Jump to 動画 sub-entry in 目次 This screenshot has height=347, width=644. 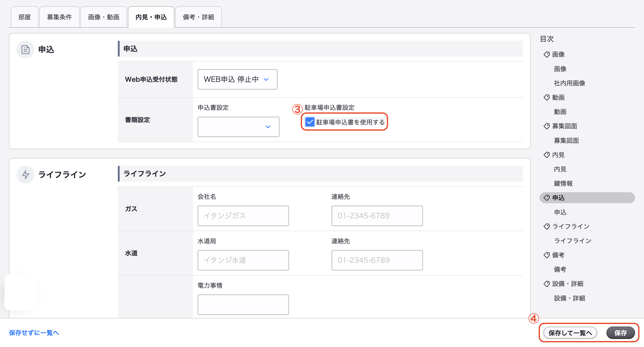point(560,112)
